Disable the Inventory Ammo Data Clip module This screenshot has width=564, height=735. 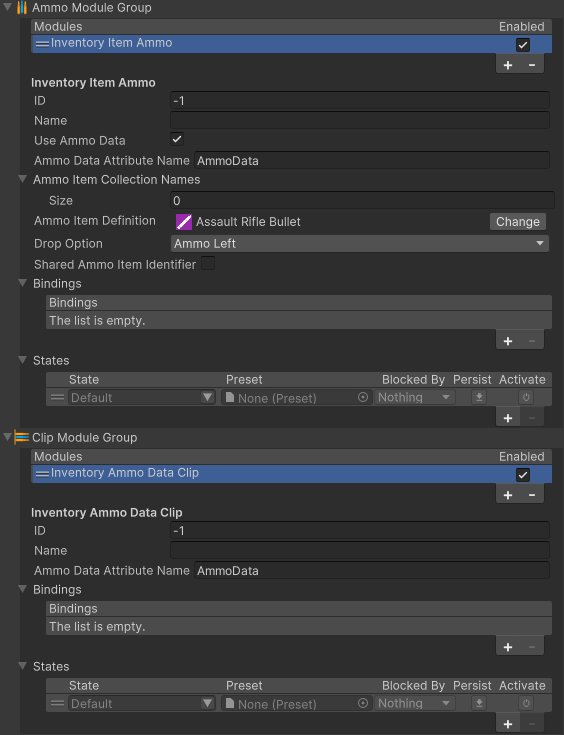(523, 475)
